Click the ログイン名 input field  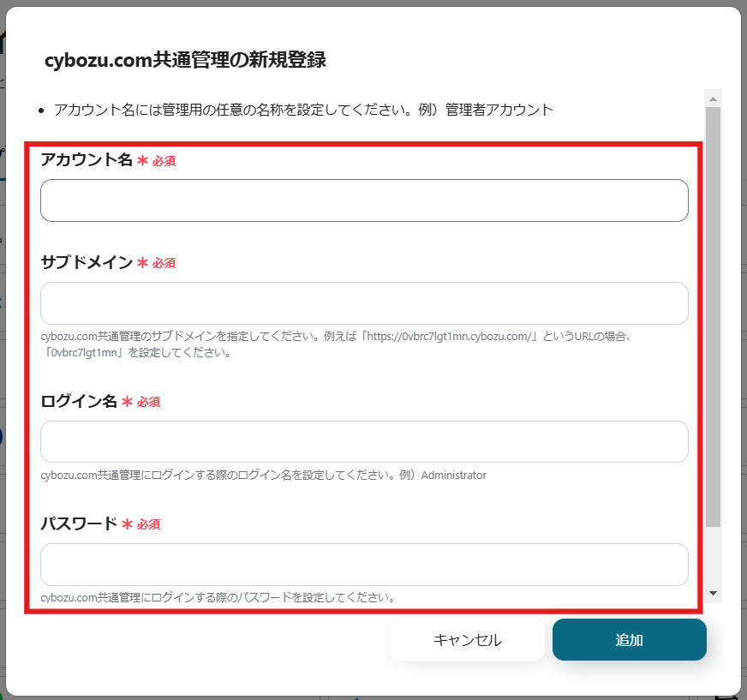coord(364,442)
